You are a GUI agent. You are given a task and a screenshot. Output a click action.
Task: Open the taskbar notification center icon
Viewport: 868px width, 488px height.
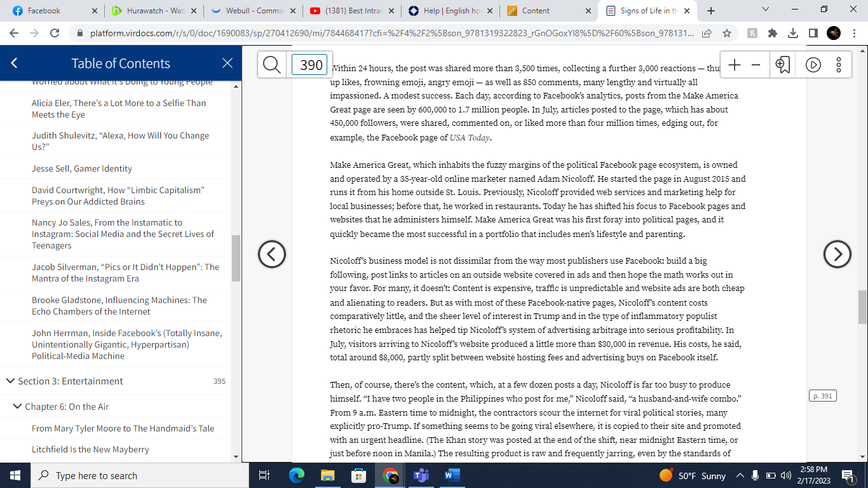(847, 475)
